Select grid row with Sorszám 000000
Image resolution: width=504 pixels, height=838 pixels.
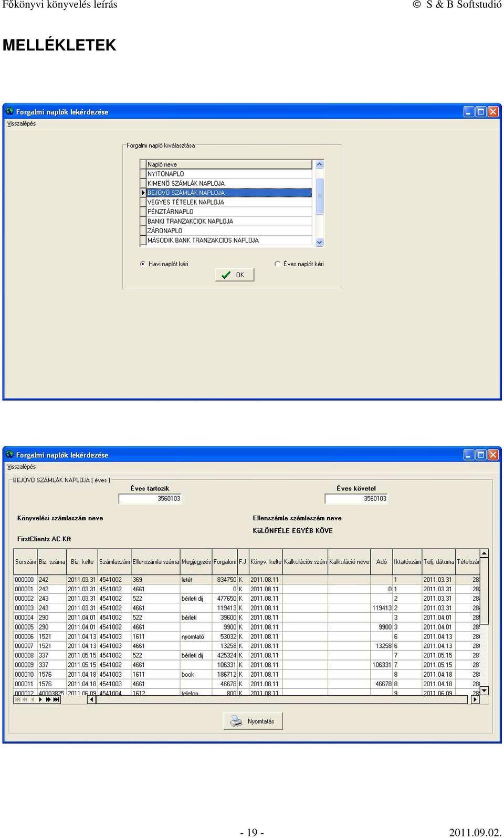pyautogui.click(x=247, y=580)
